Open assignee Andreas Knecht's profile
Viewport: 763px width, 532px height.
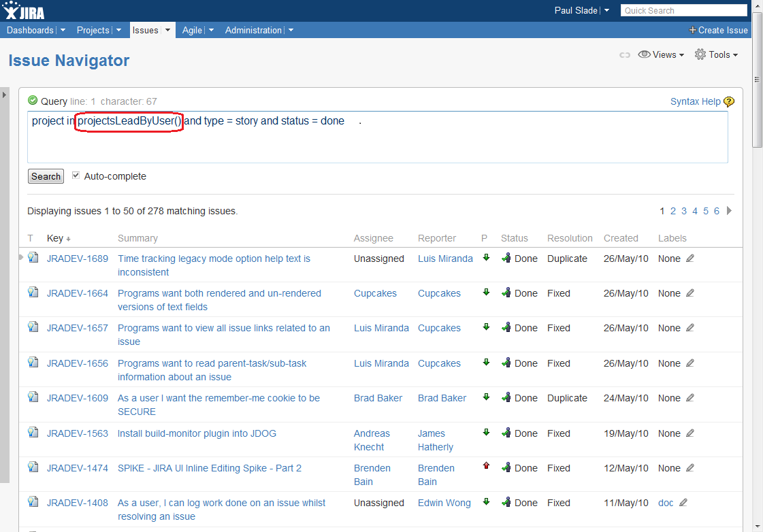point(372,440)
